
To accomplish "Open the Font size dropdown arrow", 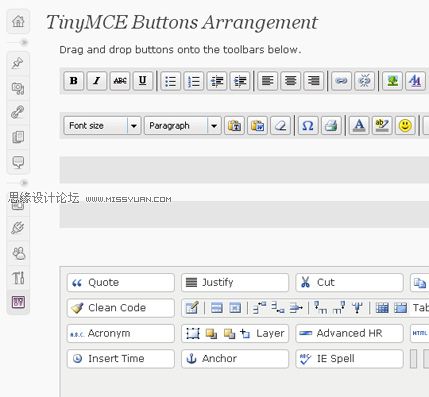I will [x=134, y=126].
